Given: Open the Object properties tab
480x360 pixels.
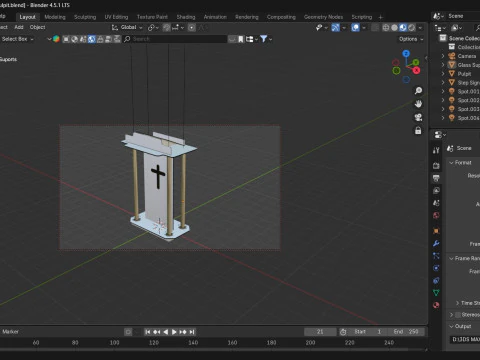Looking at the screenshot, I should pos(436,231).
